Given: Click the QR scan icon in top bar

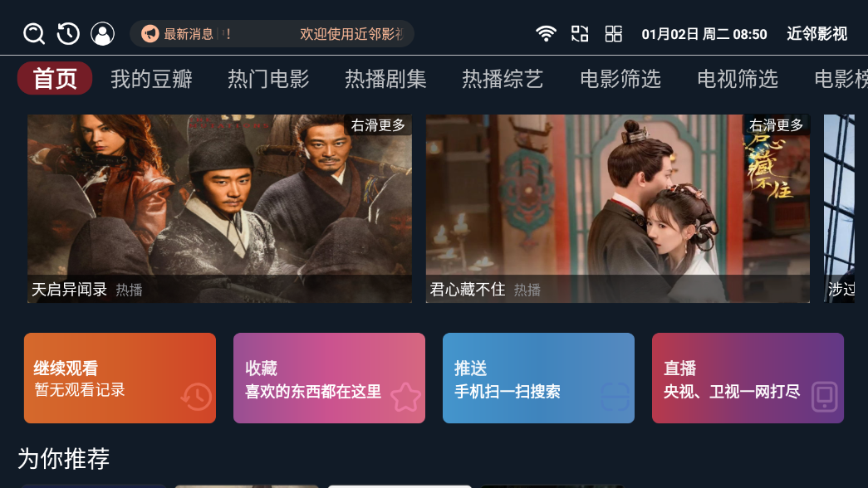Looking at the screenshot, I should pos(580,34).
